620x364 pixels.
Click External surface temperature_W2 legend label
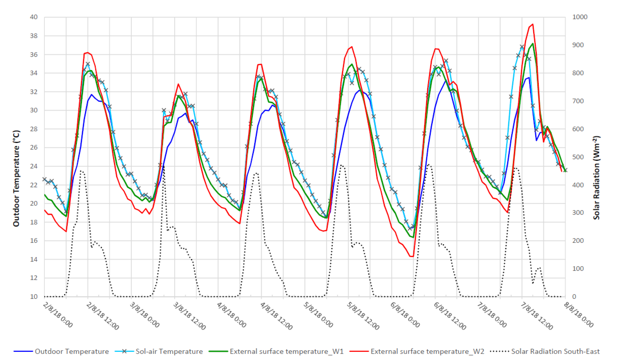tap(427, 351)
